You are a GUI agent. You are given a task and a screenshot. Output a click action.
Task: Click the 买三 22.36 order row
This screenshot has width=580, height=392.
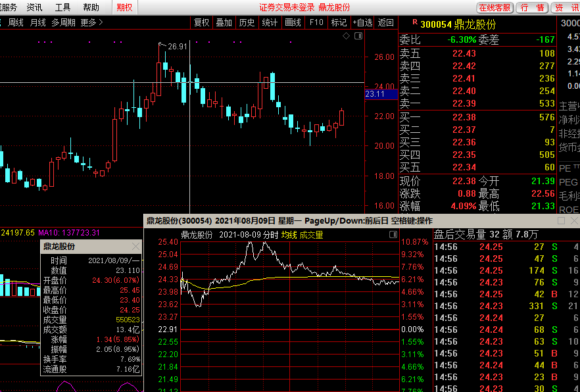pyautogui.click(x=477, y=142)
